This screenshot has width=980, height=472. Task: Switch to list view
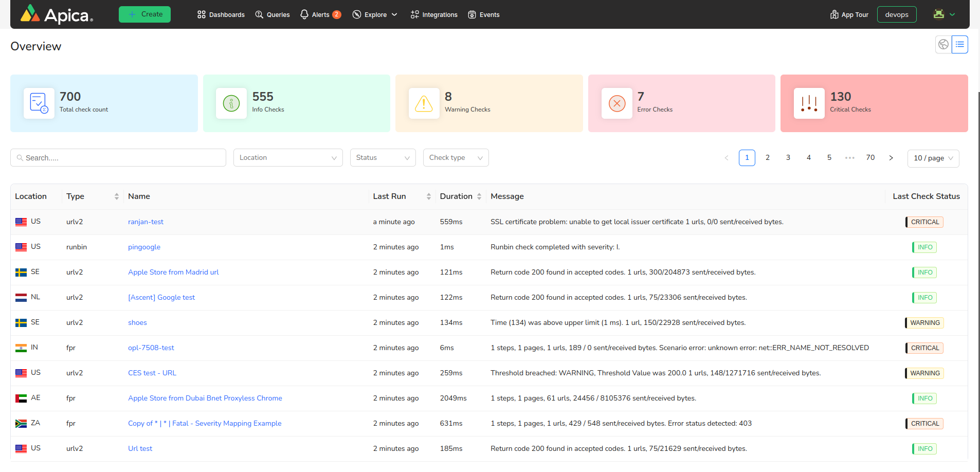[959, 45]
